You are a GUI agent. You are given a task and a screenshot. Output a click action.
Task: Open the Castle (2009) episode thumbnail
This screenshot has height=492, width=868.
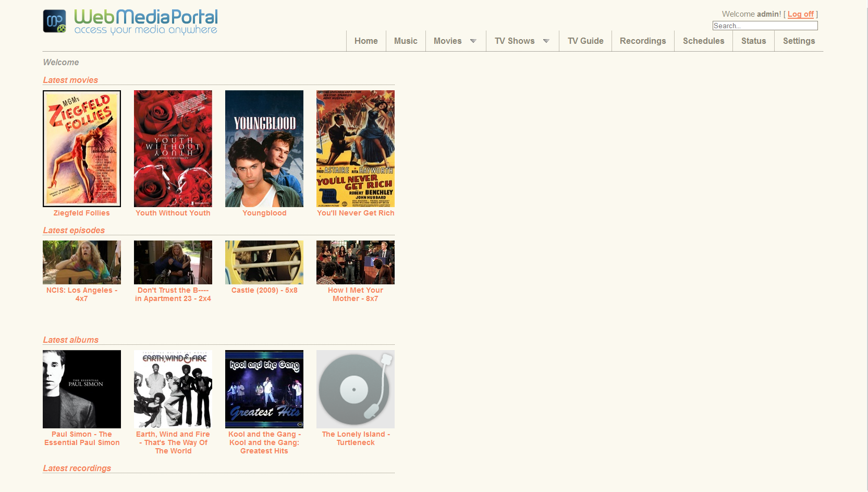(x=264, y=262)
